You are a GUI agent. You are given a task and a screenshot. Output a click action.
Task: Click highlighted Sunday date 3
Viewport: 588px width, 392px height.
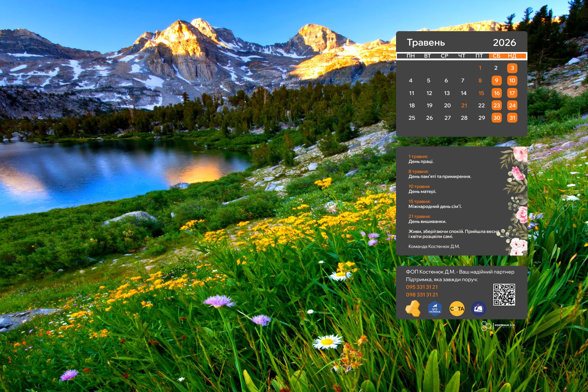click(x=512, y=68)
